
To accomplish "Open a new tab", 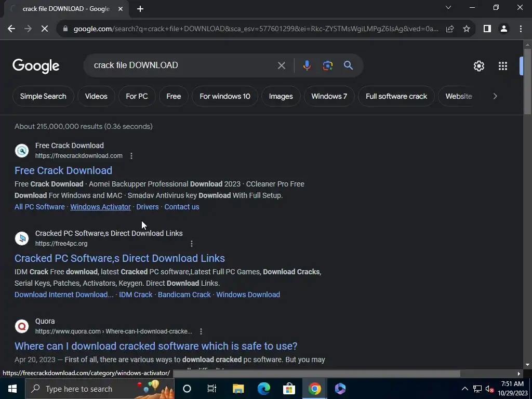I will tap(140, 9).
